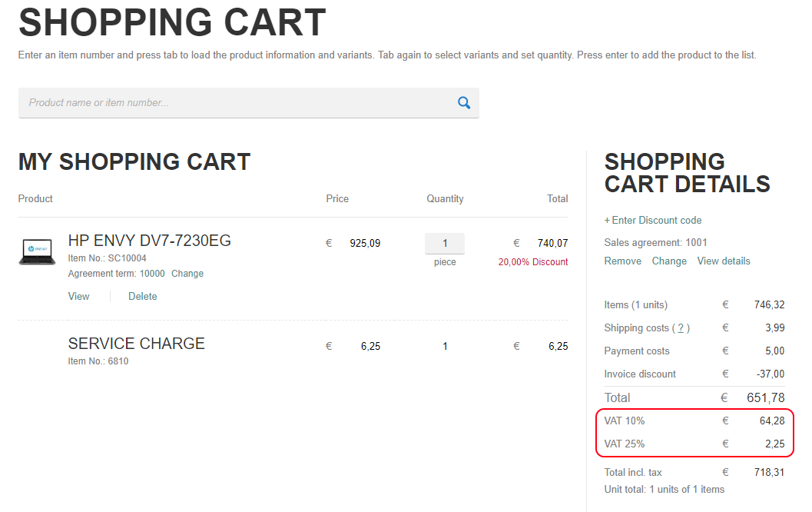Viewport: 812px width, 512px height.
Task: Click the Sales agreement: 1001 label
Action: click(655, 242)
